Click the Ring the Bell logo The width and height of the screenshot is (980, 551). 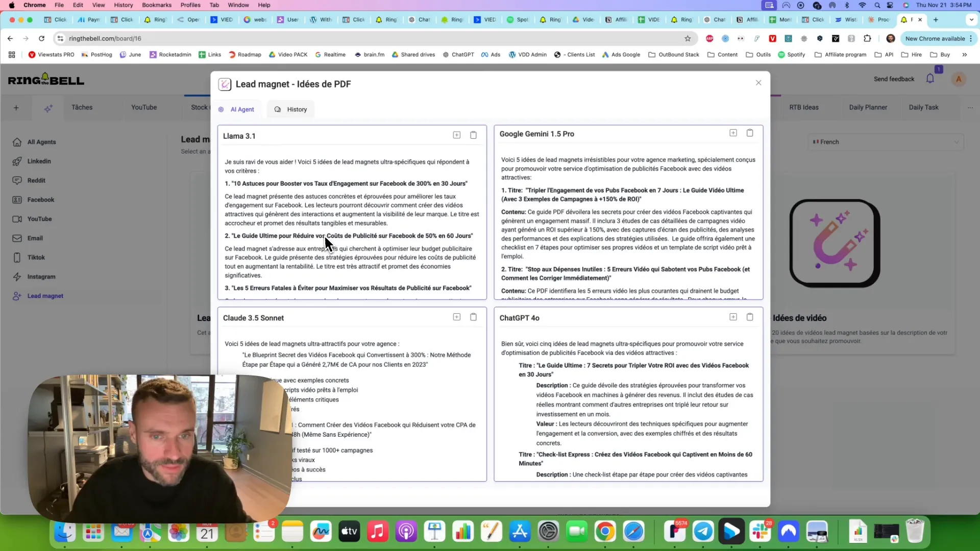click(46, 80)
